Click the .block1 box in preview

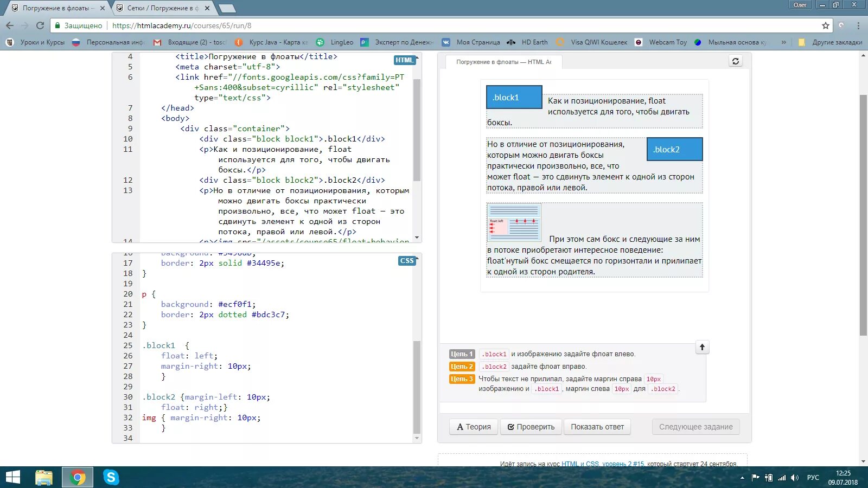pyautogui.click(x=514, y=98)
